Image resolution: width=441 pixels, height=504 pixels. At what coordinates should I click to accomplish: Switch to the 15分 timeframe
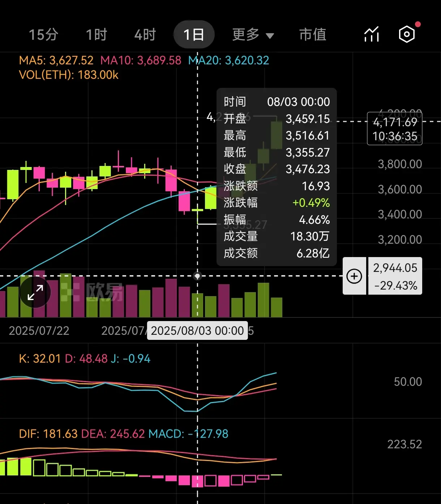43,35
